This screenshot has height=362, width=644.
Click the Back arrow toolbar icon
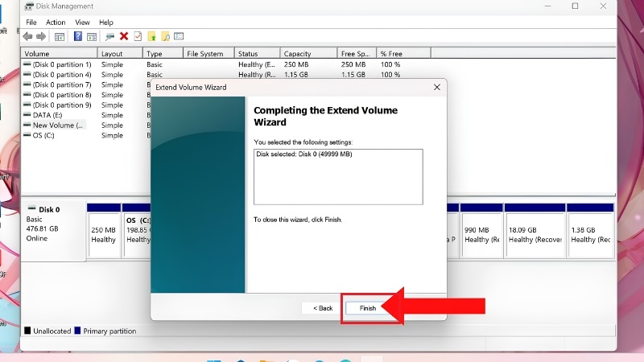27,36
